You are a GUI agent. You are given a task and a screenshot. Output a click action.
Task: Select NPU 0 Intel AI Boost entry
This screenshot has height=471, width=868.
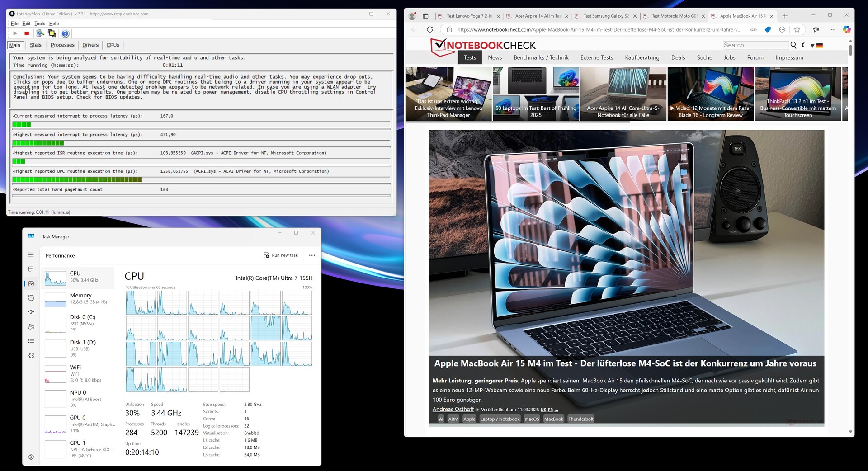tap(79, 399)
